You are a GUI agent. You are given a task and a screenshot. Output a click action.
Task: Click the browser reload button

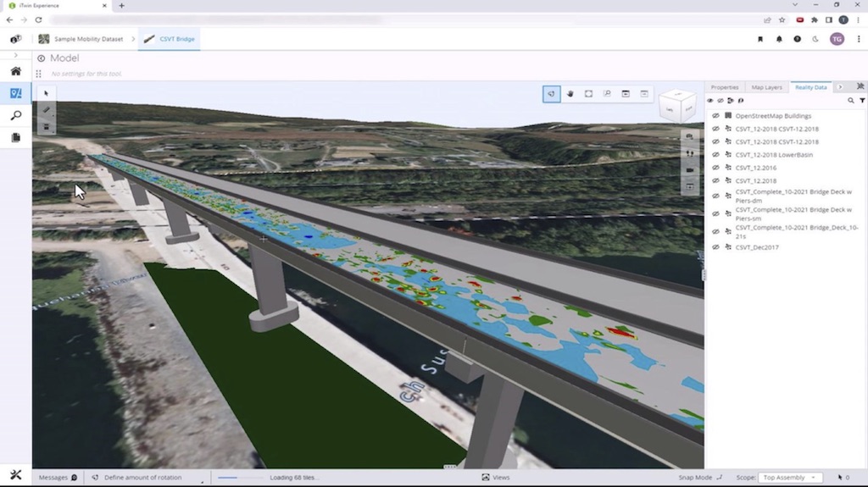[38, 20]
